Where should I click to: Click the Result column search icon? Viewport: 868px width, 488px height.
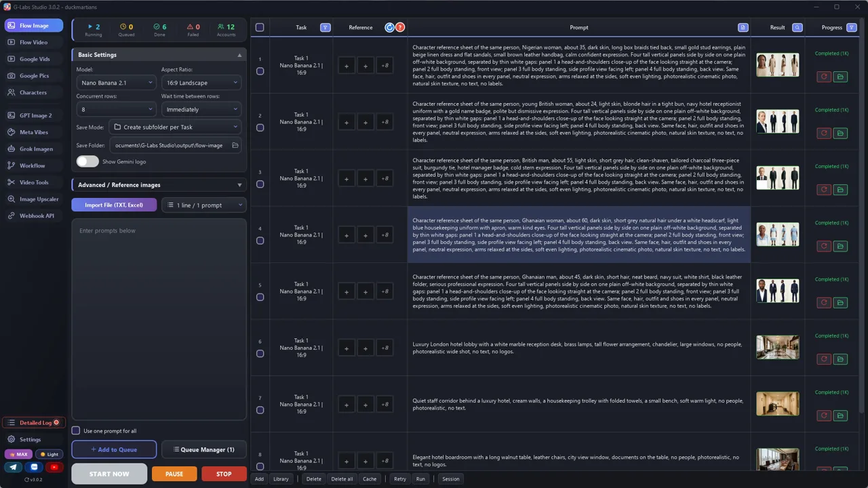point(797,28)
